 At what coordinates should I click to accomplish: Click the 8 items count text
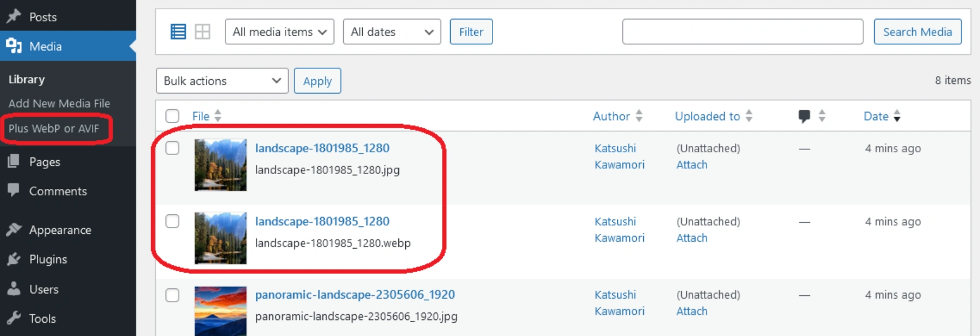tap(952, 80)
